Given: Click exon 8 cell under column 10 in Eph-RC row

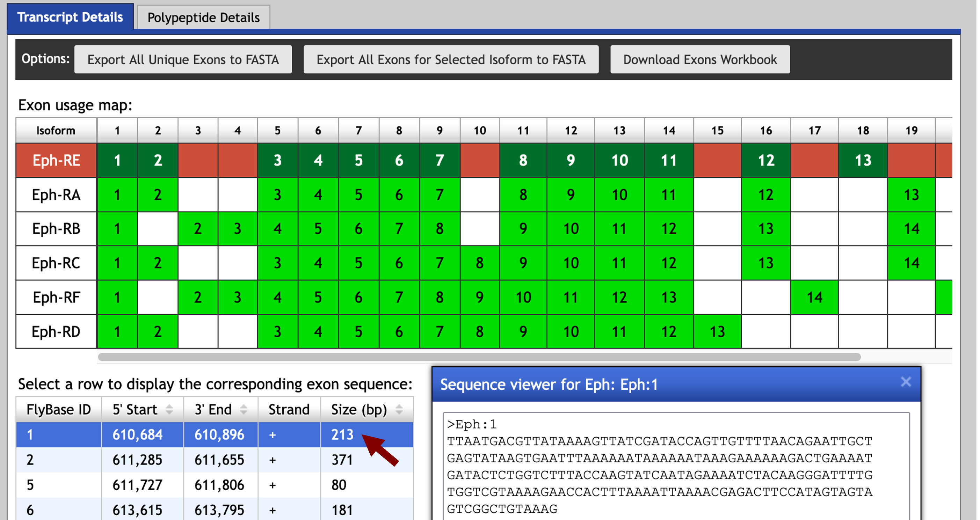Looking at the screenshot, I should point(480,263).
